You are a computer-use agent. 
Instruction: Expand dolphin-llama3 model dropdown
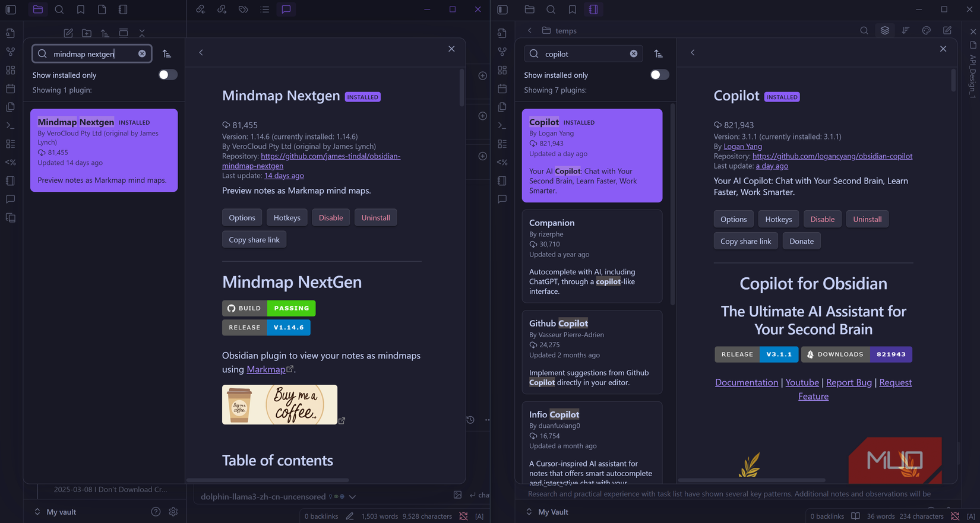tap(352, 497)
